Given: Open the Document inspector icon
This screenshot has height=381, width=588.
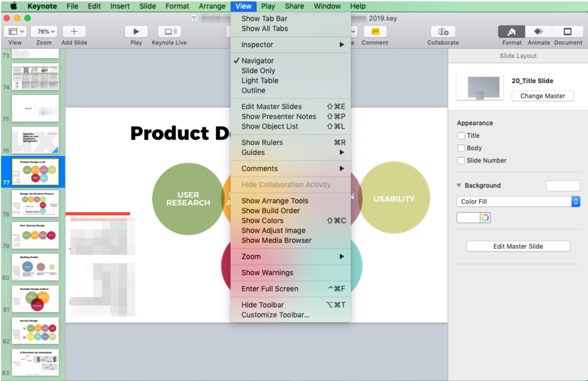Looking at the screenshot, I should coord(567,32).
